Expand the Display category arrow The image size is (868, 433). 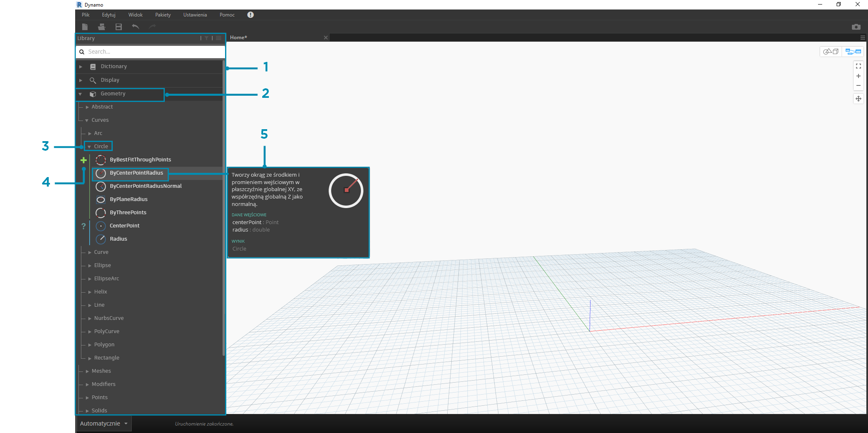pyautogui.click(x=81, y=80)
